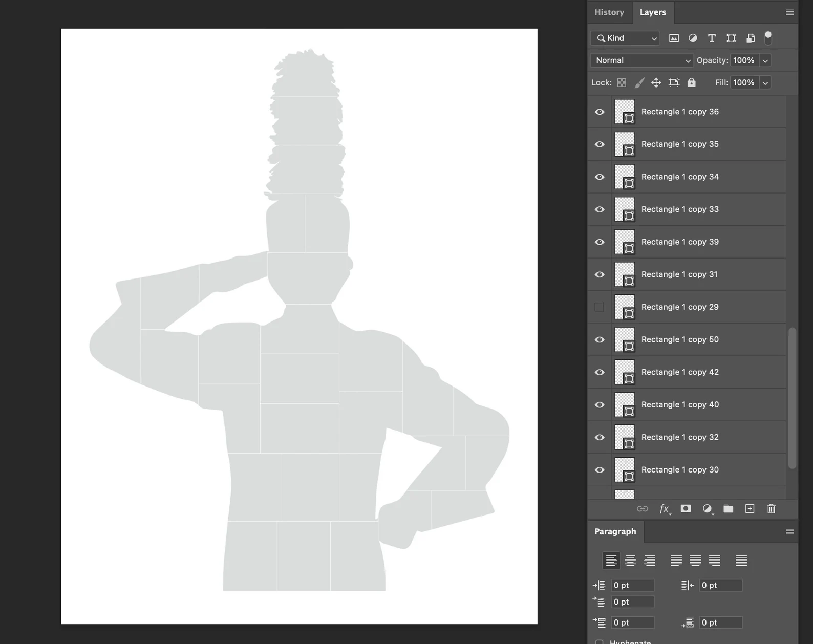Create a new layer group

(728, 509)
